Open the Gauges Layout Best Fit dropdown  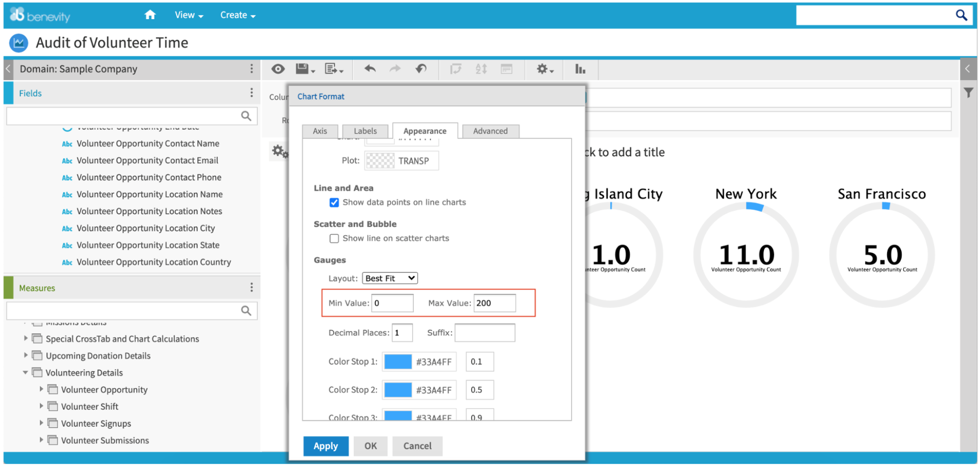[390, 278]
